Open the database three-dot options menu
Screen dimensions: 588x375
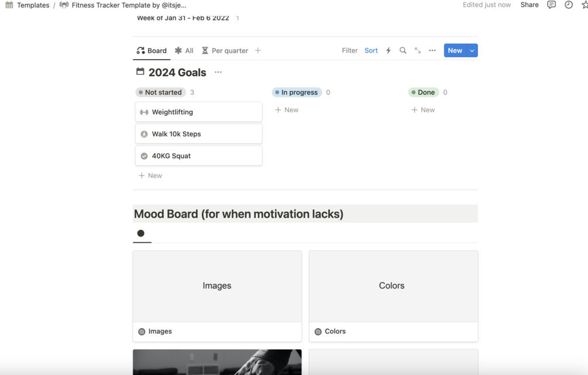[x=432, y=51]
